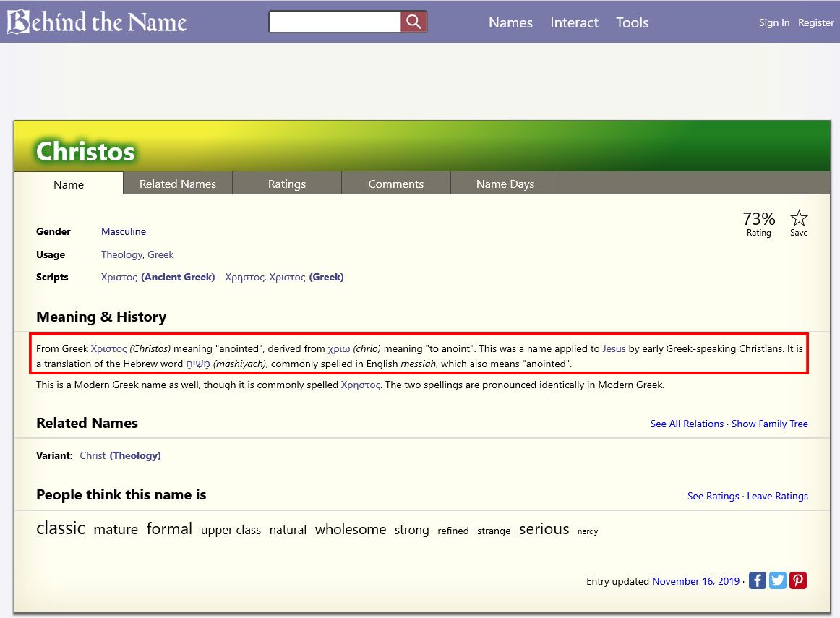Click the "Scripts" field label
The image size is (840, 618).
pos(52,277)
